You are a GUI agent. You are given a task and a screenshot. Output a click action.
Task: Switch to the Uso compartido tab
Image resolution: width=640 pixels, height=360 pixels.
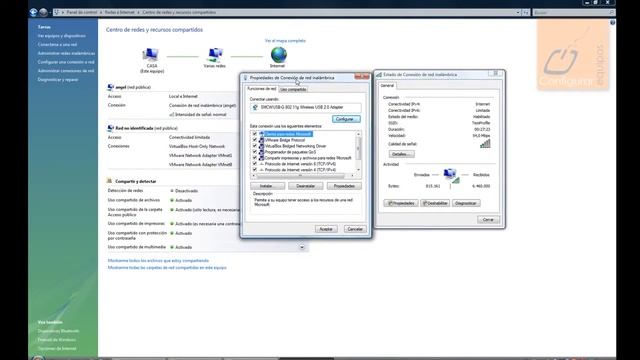click(293, 89)
